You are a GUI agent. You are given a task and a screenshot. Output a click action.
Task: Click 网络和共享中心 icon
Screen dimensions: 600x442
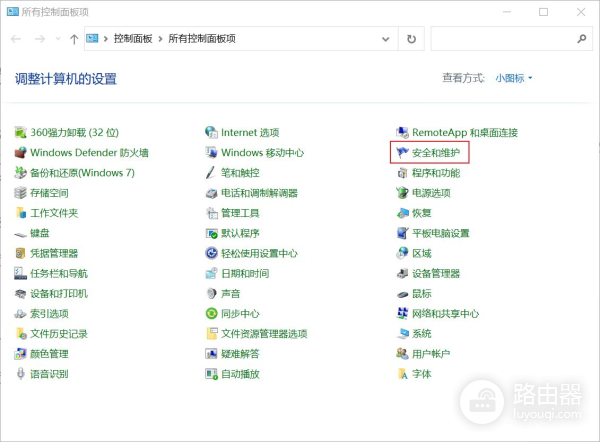[402, 314]
